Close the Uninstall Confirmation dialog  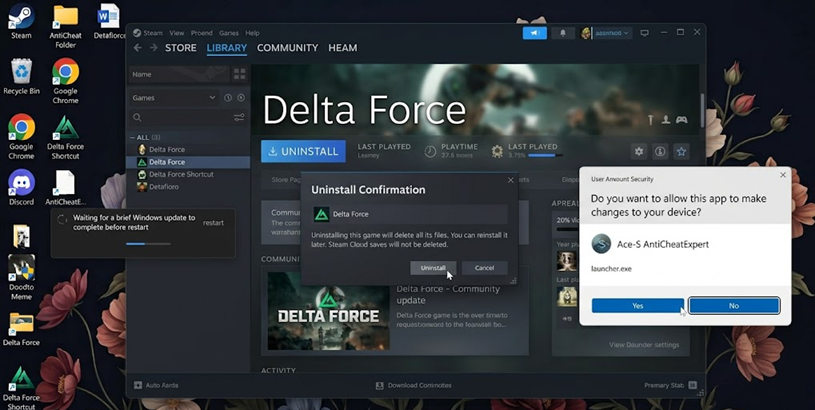(510, 180)
